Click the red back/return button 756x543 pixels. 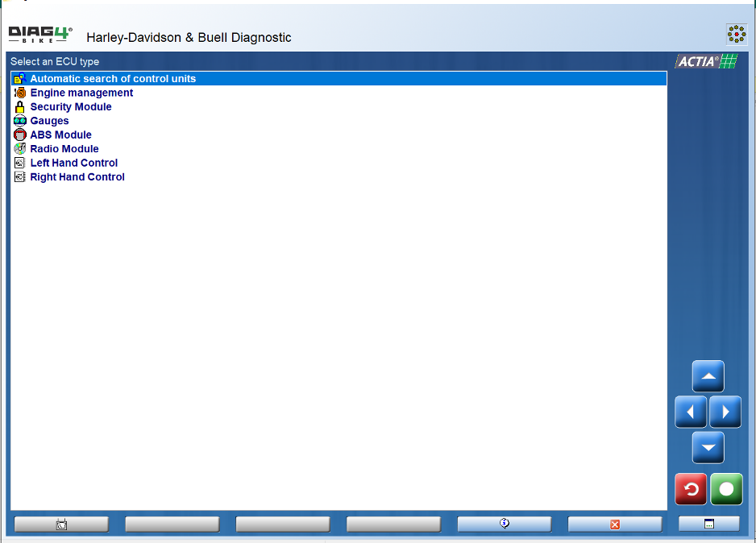pyautogui.click(x=691, y=489)
